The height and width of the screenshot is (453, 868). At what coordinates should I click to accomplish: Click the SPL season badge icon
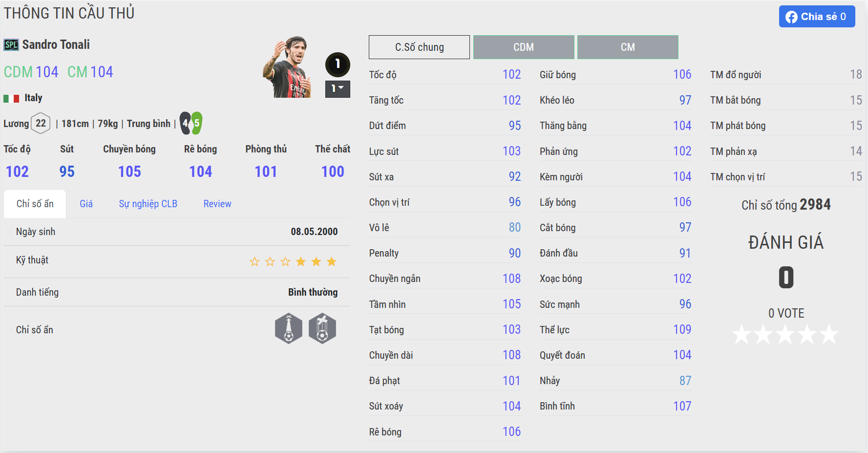(x=11, y=45)
